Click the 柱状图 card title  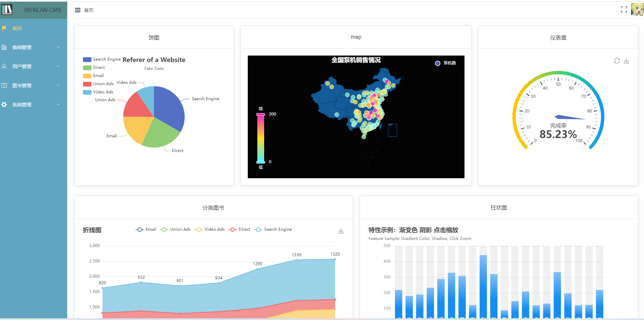click(x=499, y=208)
